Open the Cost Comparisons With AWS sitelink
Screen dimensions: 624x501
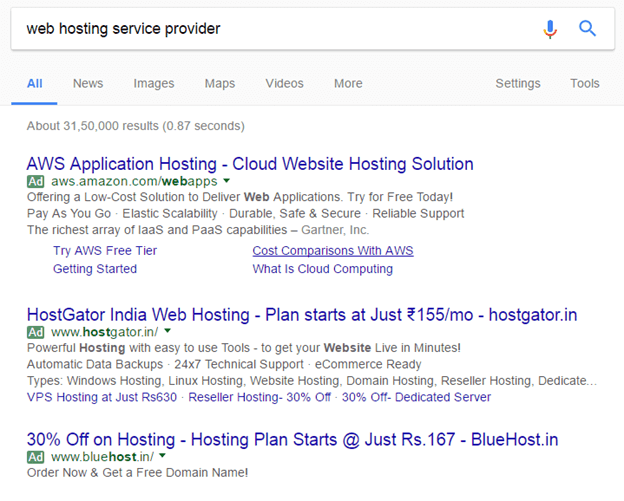point(333,251)
